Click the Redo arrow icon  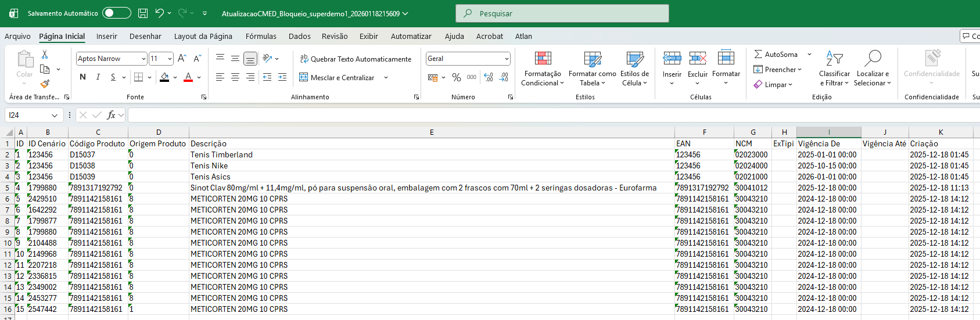(x=182, y=13)
